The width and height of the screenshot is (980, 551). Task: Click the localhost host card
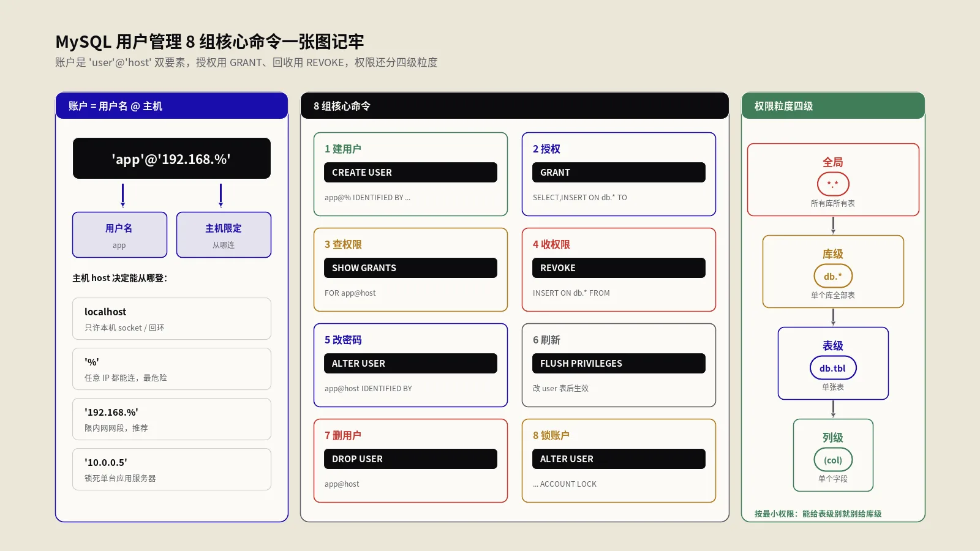click(x=171, y=319)
